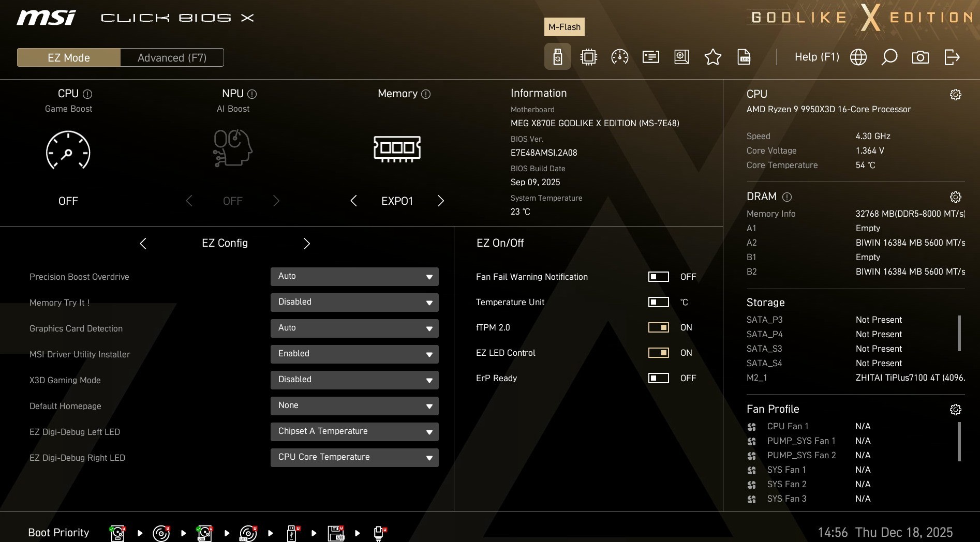Viewport: 980px width, 542px height.
Task: Toggle Fan Fail Warning Notification switch
Action: tap(658, 277)
